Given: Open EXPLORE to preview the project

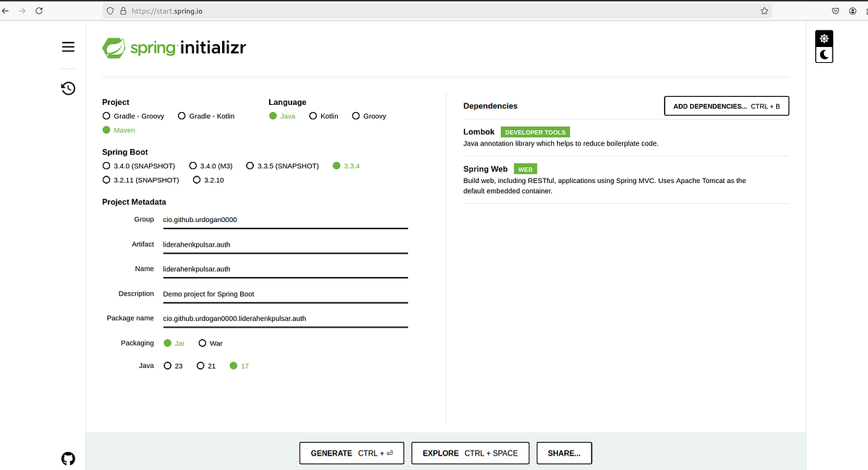Looking at the screenshot, I should pyautogui.click(x=469, y=453).
